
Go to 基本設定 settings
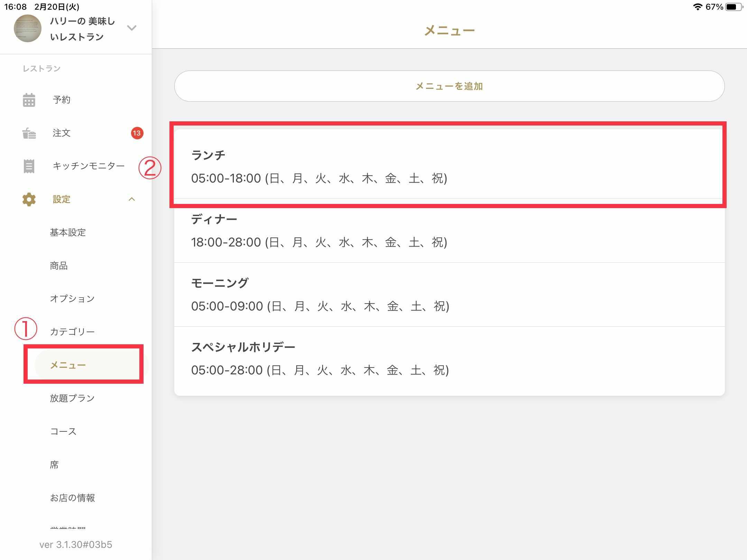coord(68,233)
